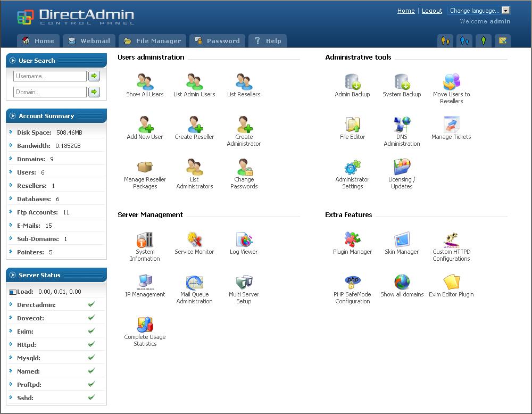Click the Create Reseller icon

[x=194, y=125]
